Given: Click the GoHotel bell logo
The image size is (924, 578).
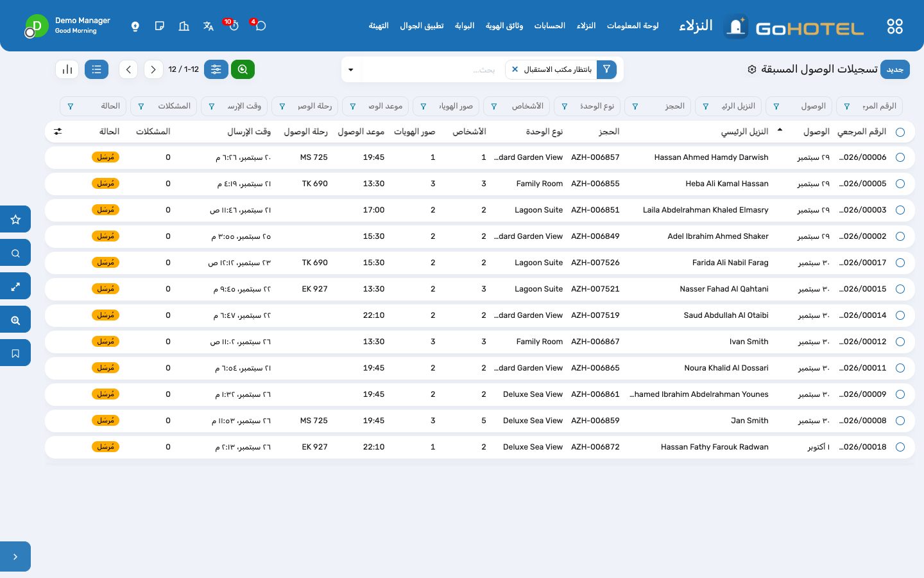Looking at the screenshot, I should click(736, 26).
